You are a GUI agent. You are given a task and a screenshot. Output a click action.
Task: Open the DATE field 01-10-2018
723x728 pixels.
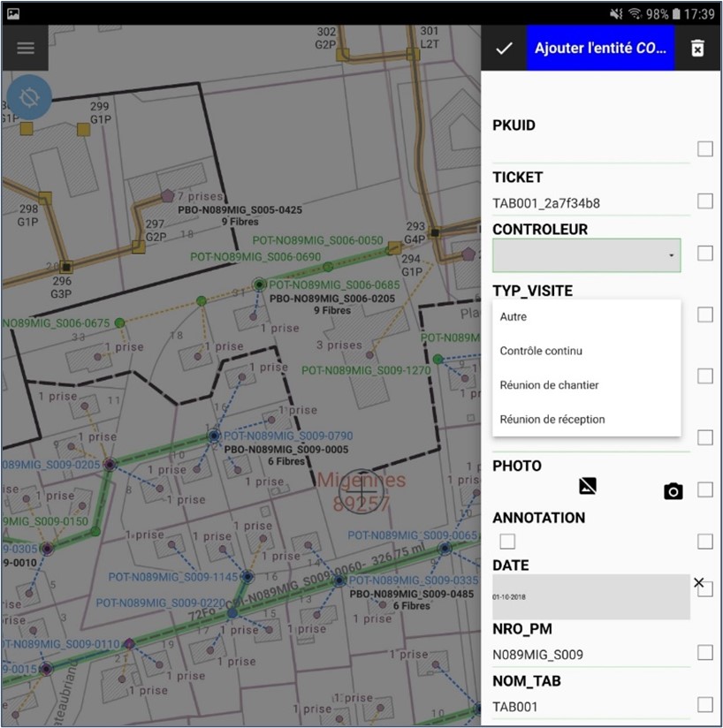pos(590,597)
